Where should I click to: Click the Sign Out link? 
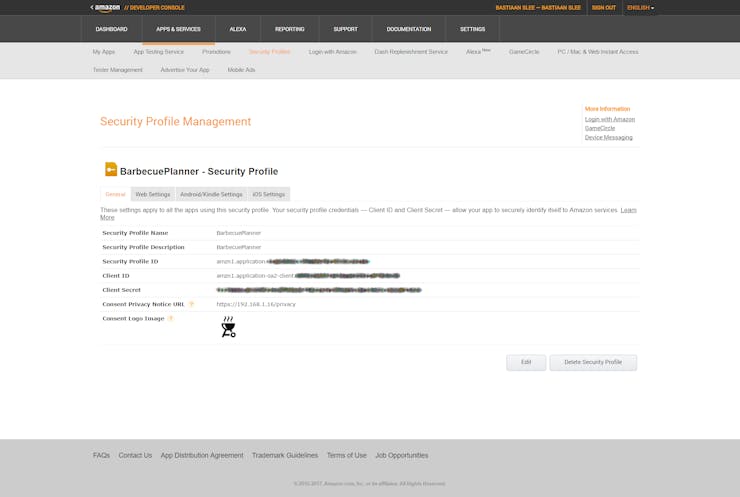click(604, 8)
